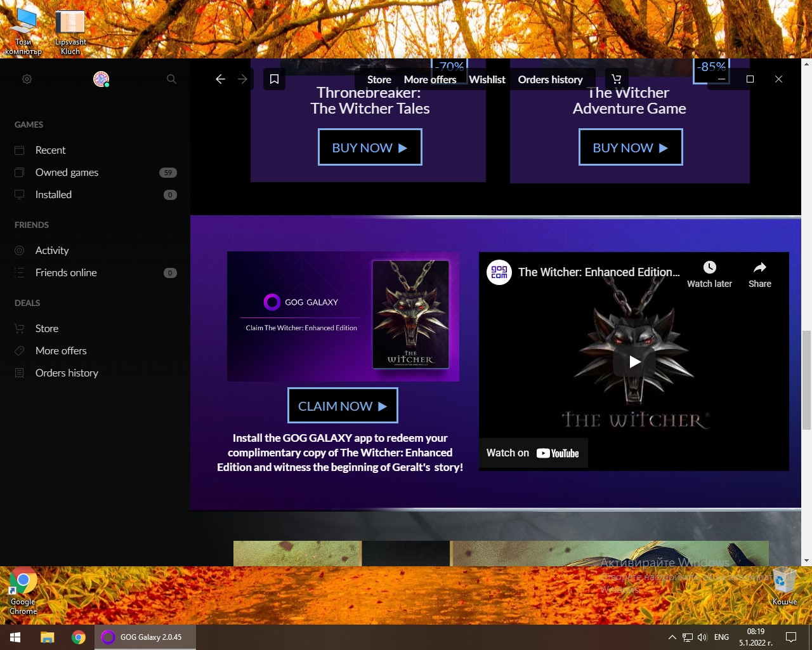This screenshot has width=812, height=650.
Task: Go back with the left arrow
Action: pyautogui.click(x=220, y=79)
